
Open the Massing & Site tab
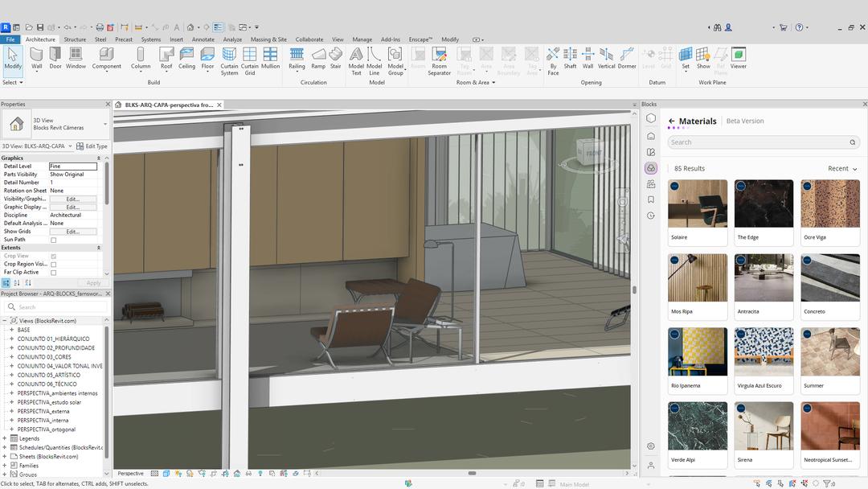(x=268, y=39)
